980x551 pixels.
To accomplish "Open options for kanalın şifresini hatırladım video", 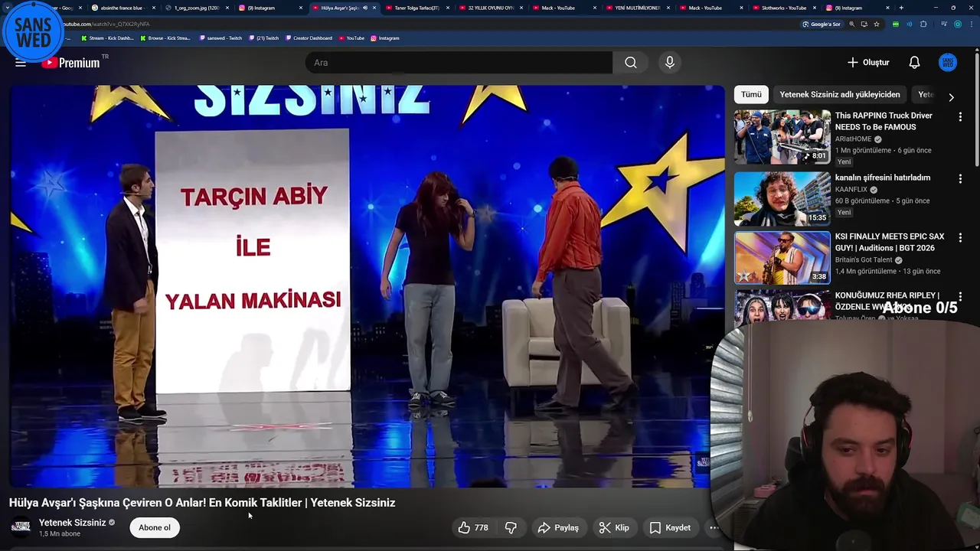I will click(x=960, y=178).
